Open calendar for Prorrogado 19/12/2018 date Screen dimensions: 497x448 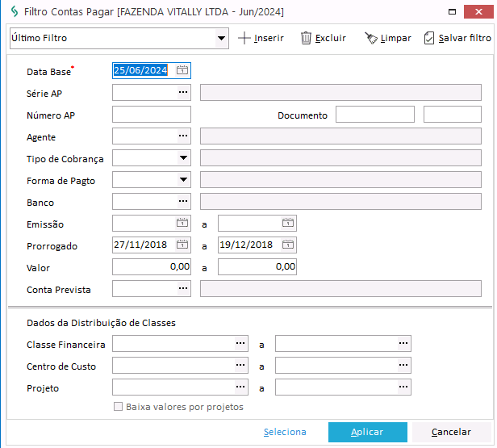[x=288, y=245]
